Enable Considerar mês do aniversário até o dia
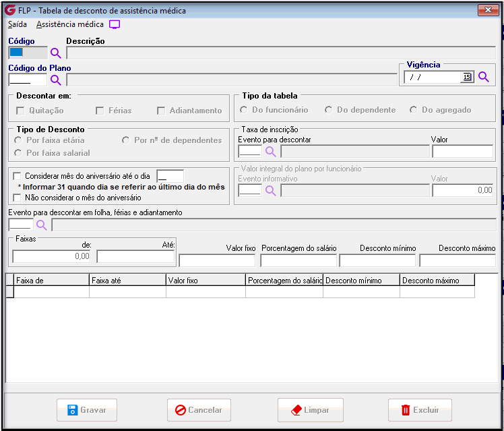 (x=17, y=176)
